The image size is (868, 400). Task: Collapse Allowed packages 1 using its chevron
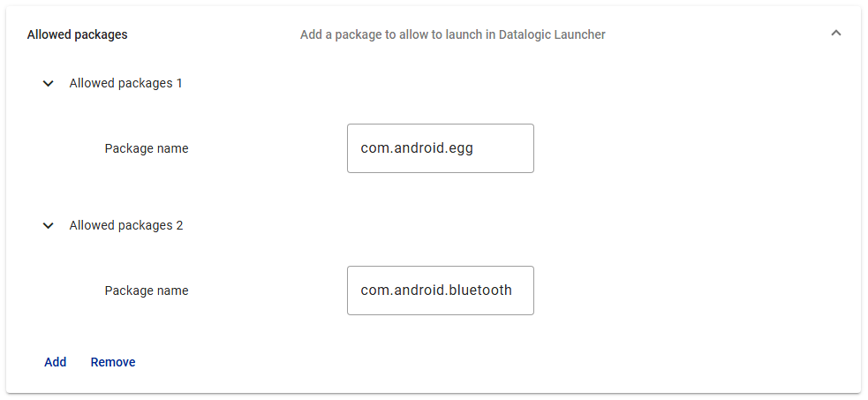(49, 84)
